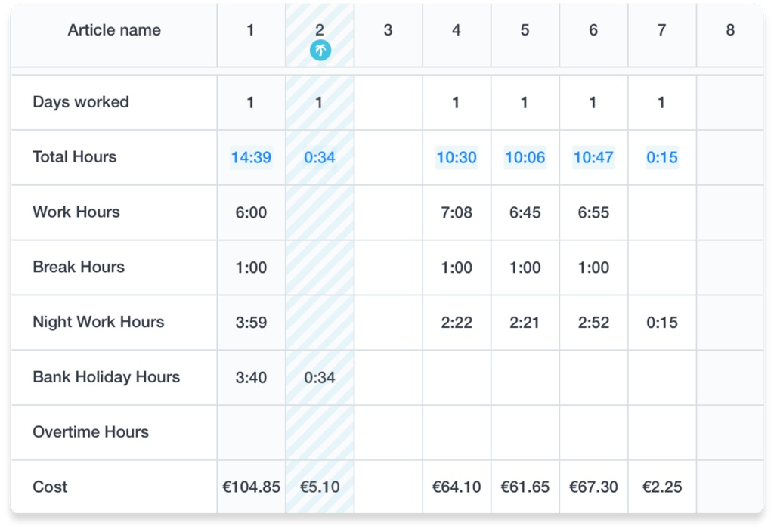Select day 8 column header

[x=730, y=30]
